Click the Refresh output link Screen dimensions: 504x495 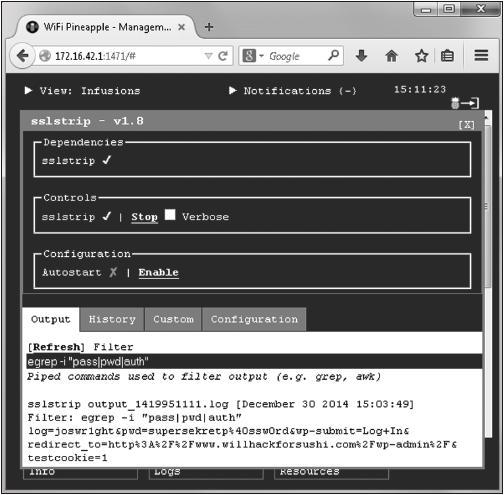56,347
